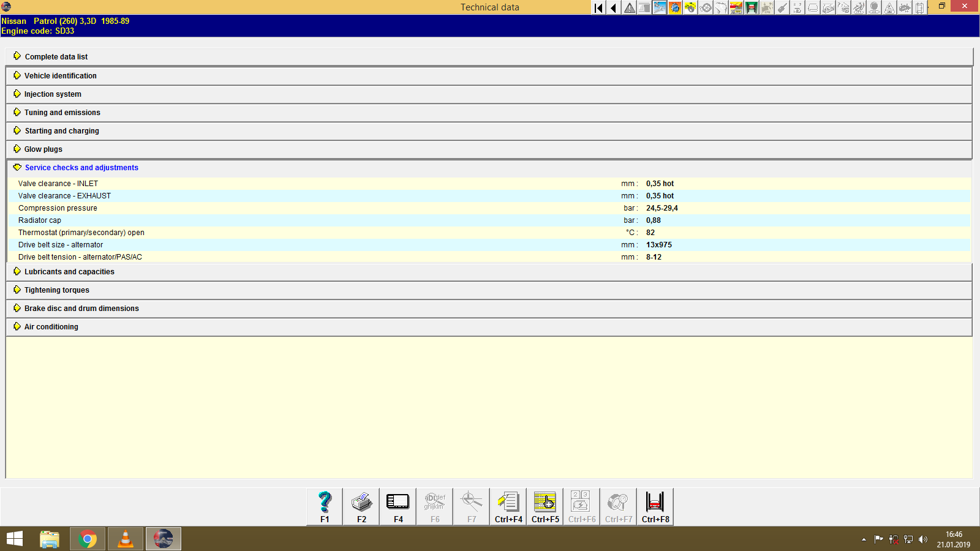Open the F4 display panel icon
The width and height of the screenshot is (980, 551).
(398, 506)
